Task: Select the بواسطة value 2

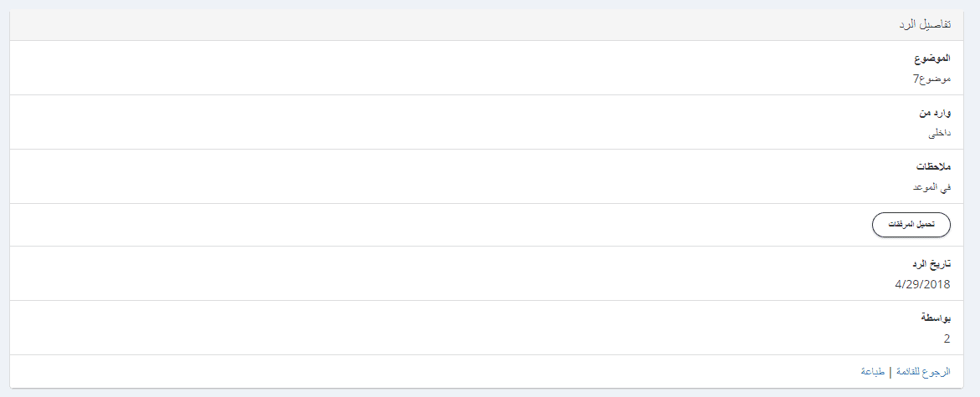Action: point(947,338)
